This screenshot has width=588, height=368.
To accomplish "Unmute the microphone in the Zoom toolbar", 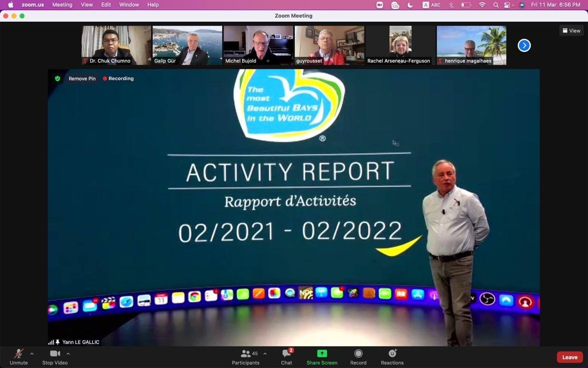I will pyautogui.click(x=19, y=356).
